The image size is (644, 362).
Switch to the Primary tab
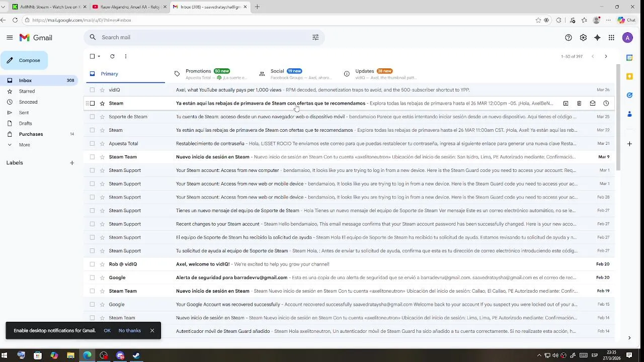[x=124, y=74]
